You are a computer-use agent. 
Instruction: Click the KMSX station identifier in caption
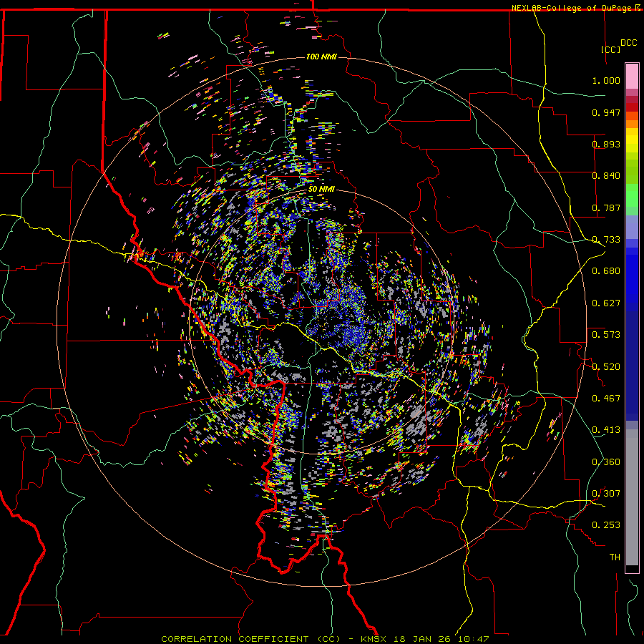[x=374, y=639]
